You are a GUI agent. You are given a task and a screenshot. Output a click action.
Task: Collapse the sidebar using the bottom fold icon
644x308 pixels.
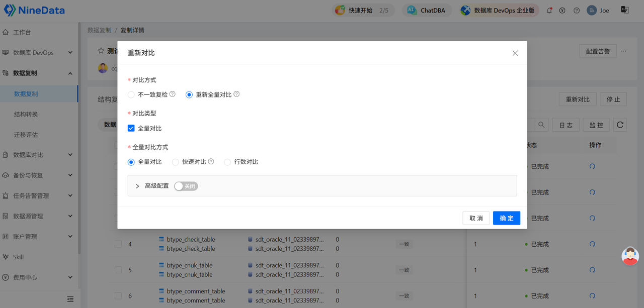[70, 299]
